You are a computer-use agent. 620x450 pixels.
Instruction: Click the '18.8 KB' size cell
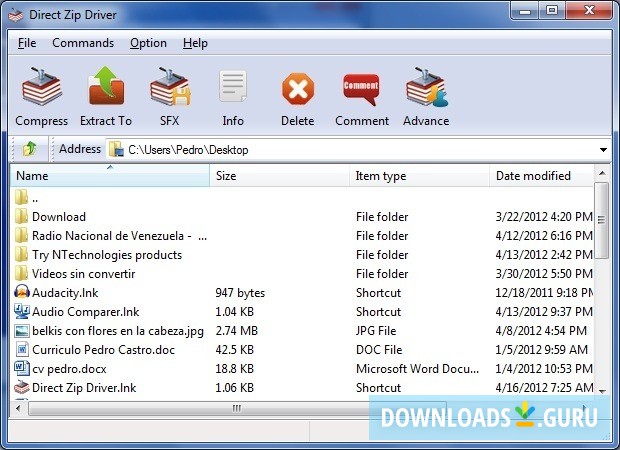234,369
